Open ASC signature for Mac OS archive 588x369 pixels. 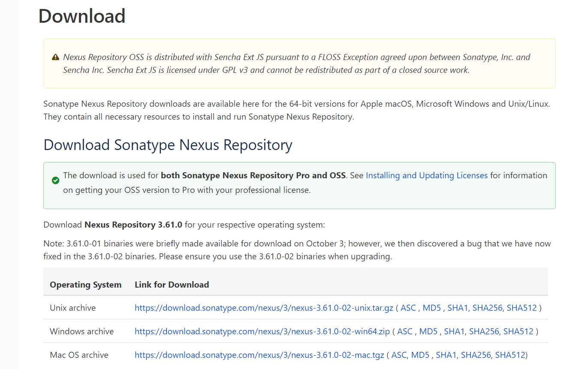click(399, 355)
